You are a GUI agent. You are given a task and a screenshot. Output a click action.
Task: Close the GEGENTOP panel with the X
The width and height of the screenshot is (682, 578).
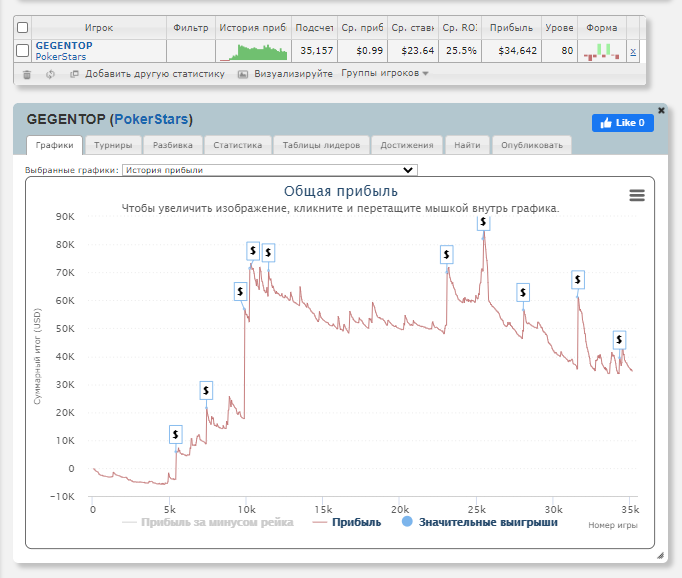coord(661,110)
